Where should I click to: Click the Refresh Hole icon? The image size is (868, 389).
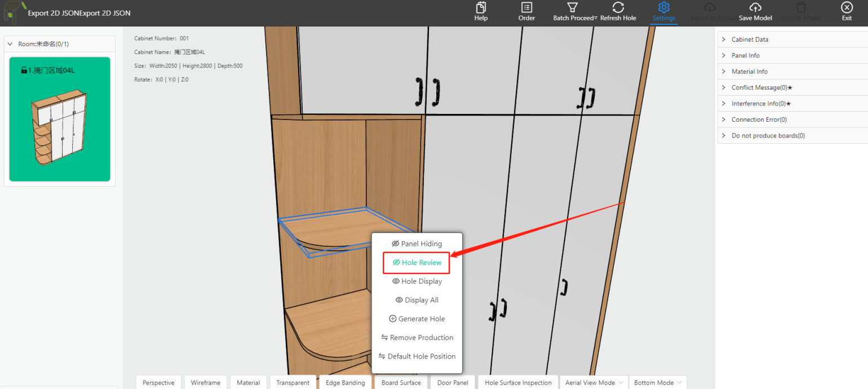point(618,7)
